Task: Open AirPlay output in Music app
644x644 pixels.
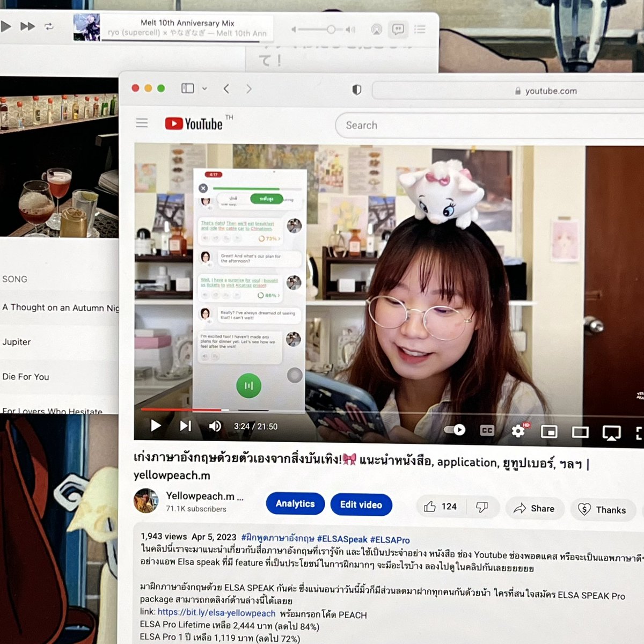Action: 377,30
